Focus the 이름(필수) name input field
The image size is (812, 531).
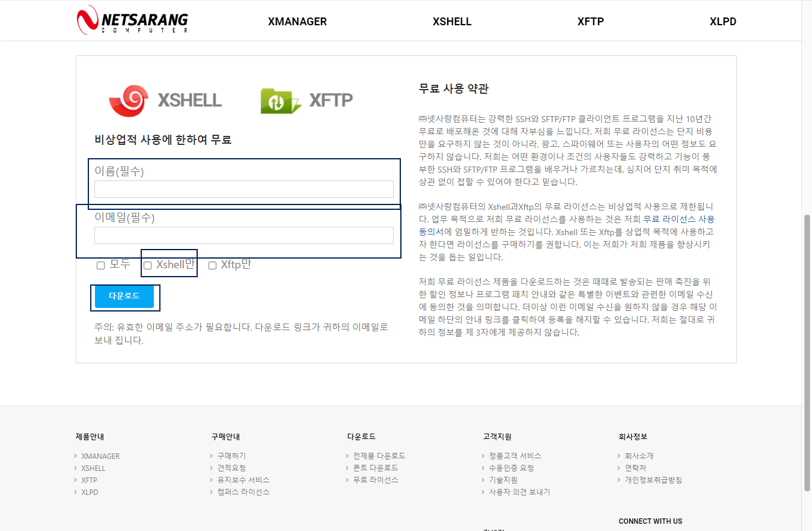(244, 189)
